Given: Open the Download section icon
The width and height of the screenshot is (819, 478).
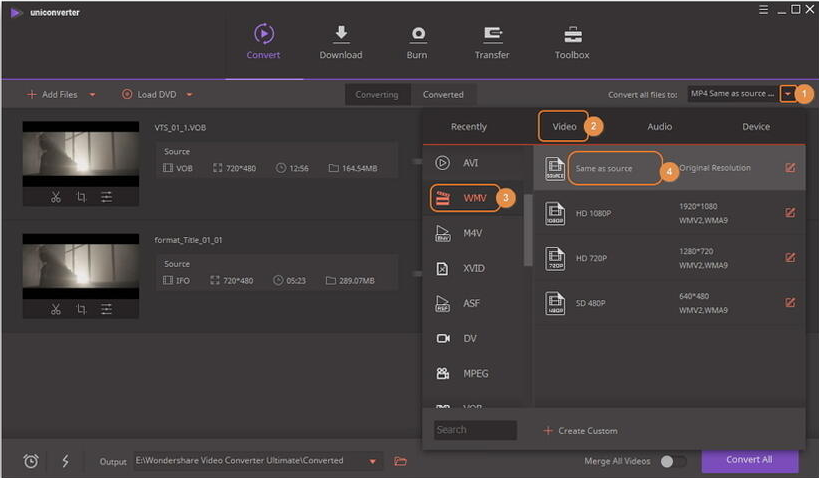Looking at the screenshot, I should click(341, 35).
